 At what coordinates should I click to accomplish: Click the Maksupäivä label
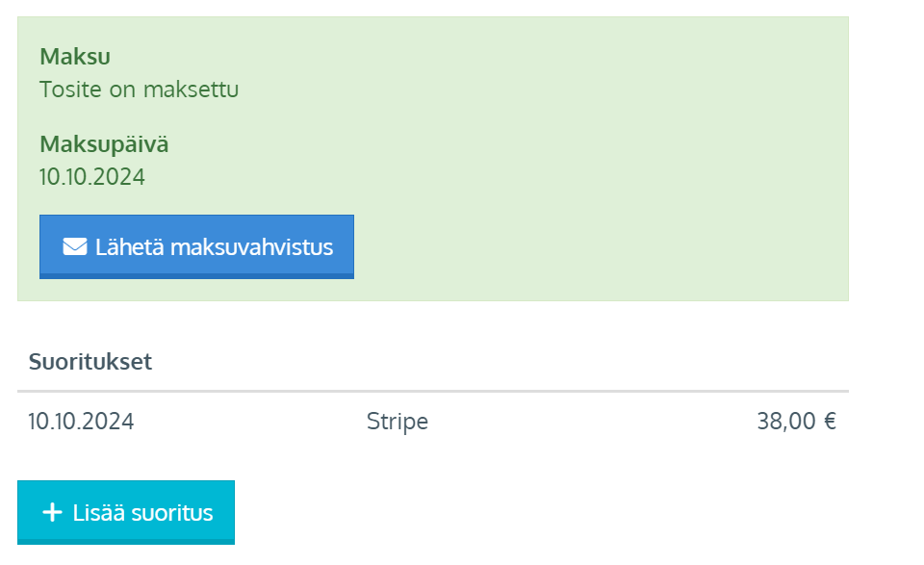pyautogui.click(x=104, y=144)
